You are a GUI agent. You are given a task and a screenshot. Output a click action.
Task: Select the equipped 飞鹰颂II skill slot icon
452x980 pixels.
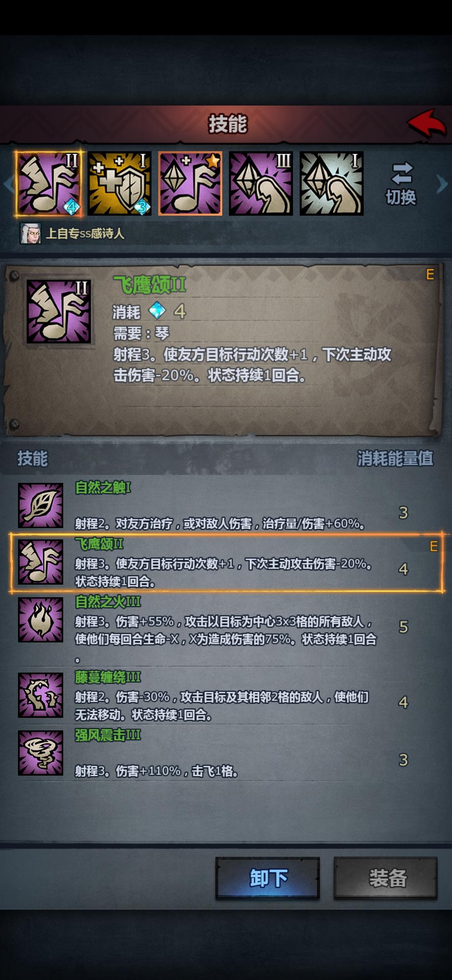point(49,184)
